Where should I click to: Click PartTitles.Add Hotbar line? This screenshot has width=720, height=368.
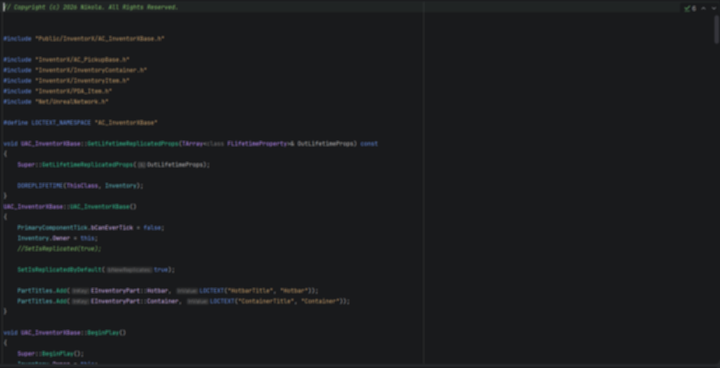(x=168, y=291)
